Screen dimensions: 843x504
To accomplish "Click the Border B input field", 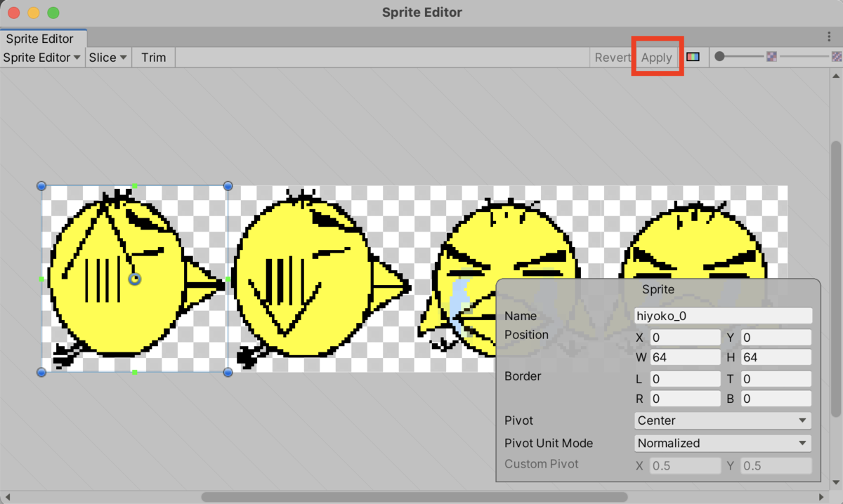I will 776,399.
